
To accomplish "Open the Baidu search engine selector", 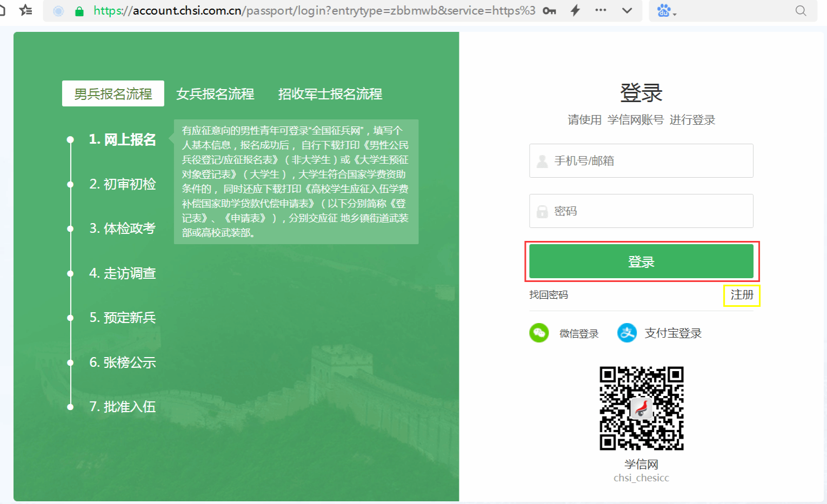I will coord(666,11).
